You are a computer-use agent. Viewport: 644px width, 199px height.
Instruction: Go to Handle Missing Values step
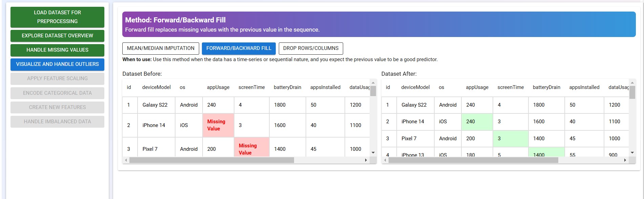point(57,50)
